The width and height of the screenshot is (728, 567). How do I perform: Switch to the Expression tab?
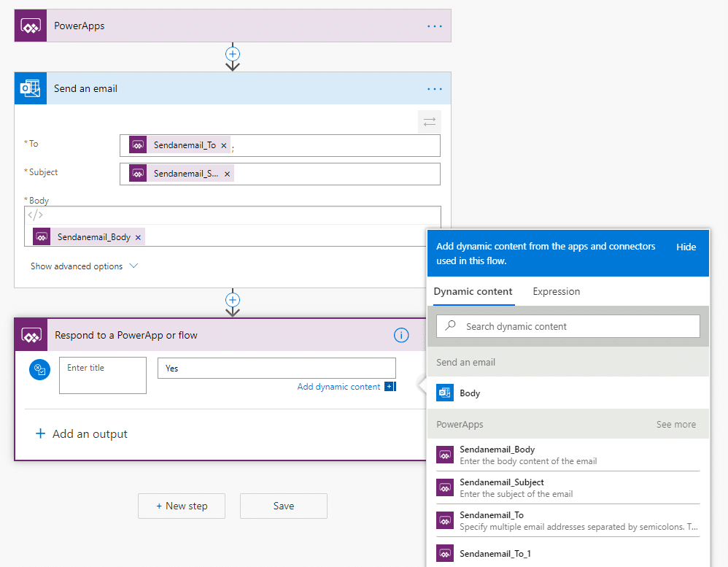coord(557,292)
